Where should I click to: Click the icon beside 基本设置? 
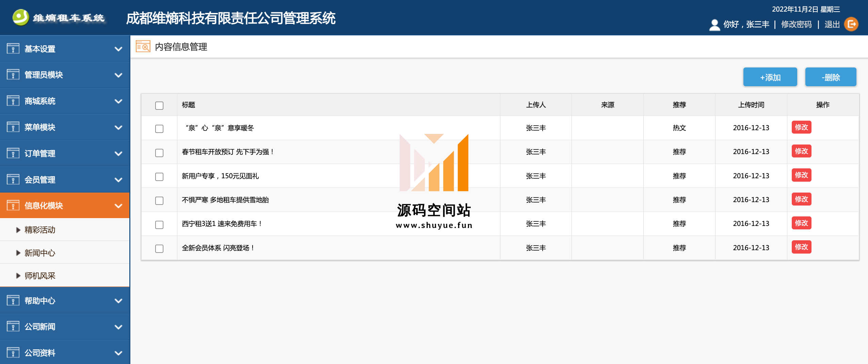[x=13, y=49]
